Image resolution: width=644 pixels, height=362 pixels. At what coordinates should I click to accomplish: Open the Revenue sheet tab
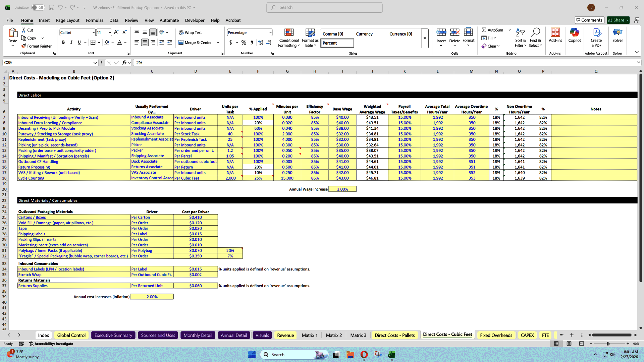(x=285, y=335)
